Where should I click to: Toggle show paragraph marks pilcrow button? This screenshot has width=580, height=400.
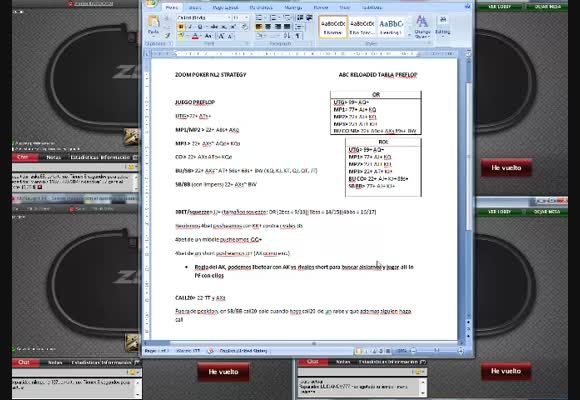coord(297,36)
